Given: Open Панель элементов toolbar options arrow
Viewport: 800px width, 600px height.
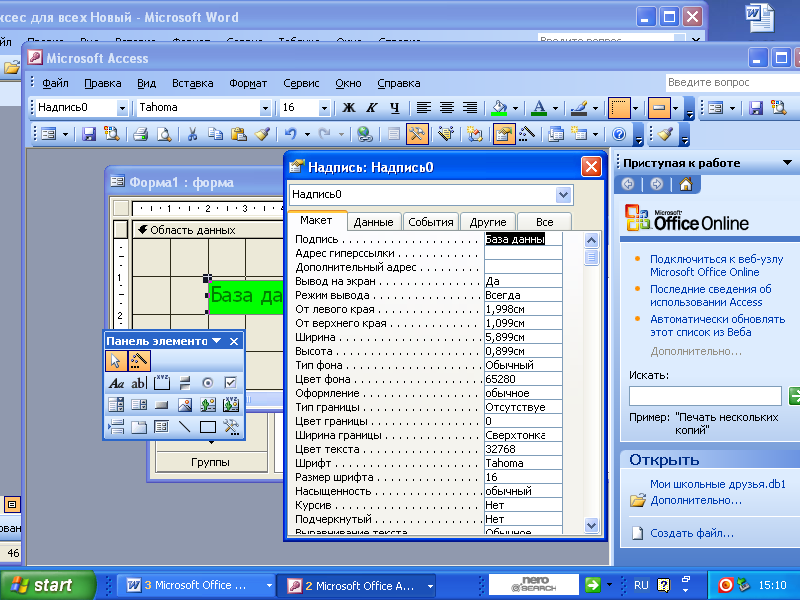Looking at the screenshot, I should click(x=216, y=341).
